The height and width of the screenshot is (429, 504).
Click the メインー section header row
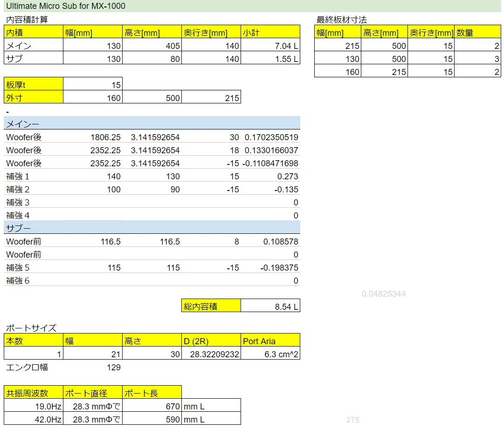coord(152,123)
